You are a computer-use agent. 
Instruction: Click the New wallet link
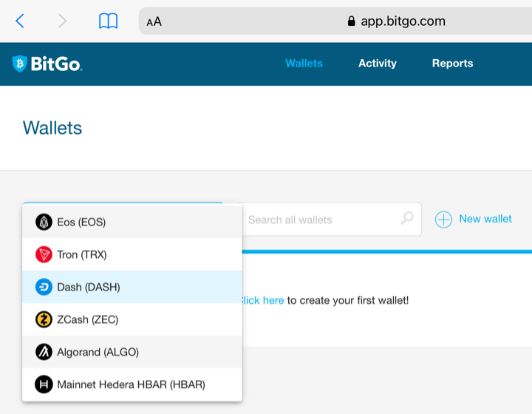485,219
